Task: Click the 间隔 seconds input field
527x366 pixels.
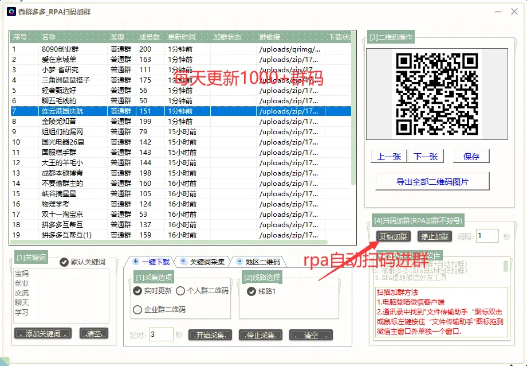Action: coord(487,236)
